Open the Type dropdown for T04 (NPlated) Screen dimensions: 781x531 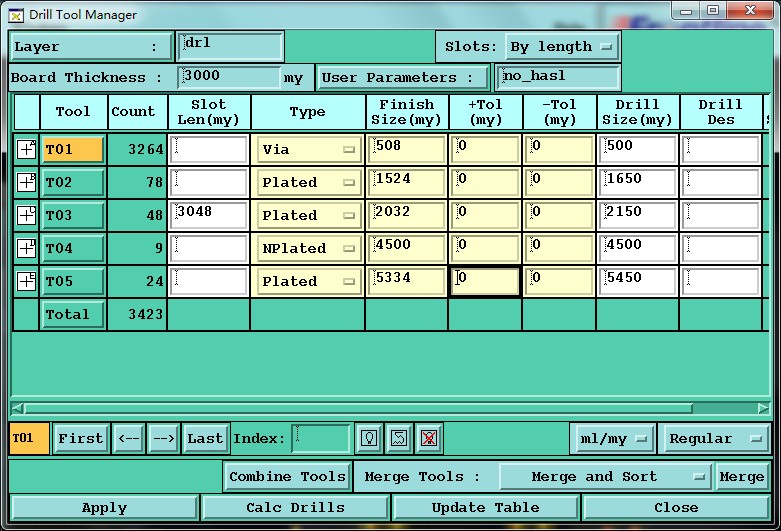coord(308,248)
